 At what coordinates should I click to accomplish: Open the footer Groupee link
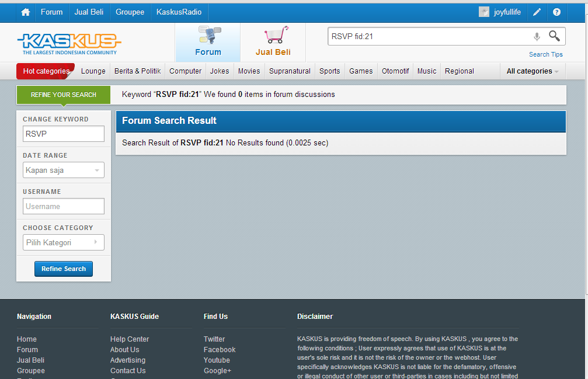(x=31, y=370)
